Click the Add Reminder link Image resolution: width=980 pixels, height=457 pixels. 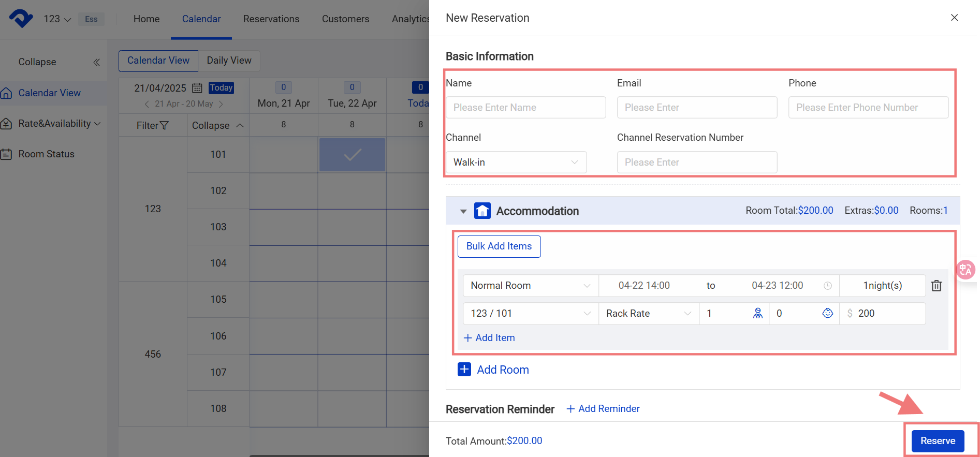click(603, 409)
